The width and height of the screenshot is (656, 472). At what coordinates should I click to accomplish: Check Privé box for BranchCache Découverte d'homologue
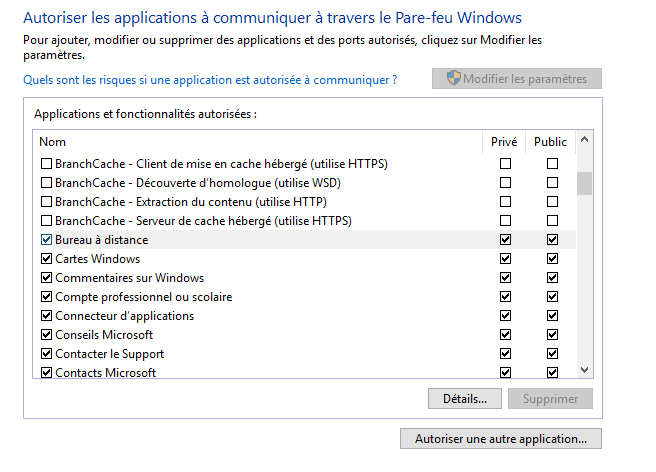pos(505,182)
